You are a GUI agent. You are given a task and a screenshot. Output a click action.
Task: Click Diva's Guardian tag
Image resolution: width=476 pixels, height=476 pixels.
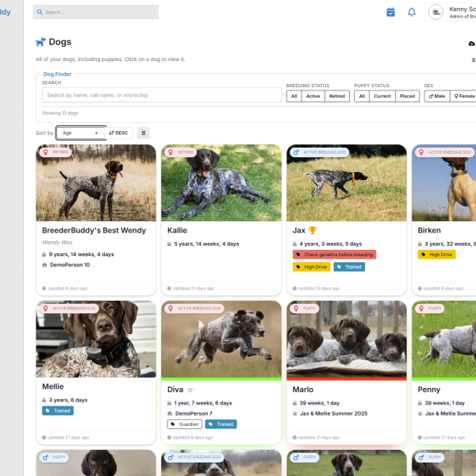pyautogui.click(x=185, y=424)
